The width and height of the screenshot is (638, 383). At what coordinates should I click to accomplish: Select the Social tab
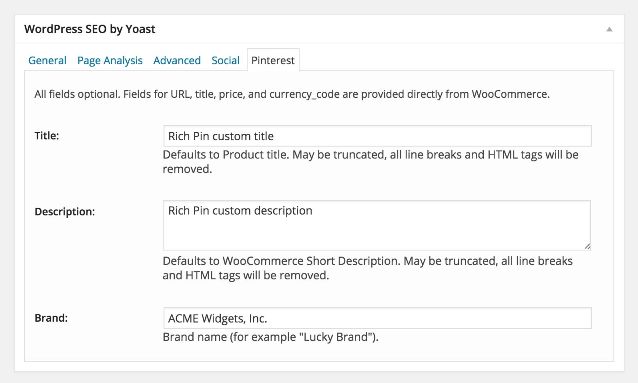(225, 60)
